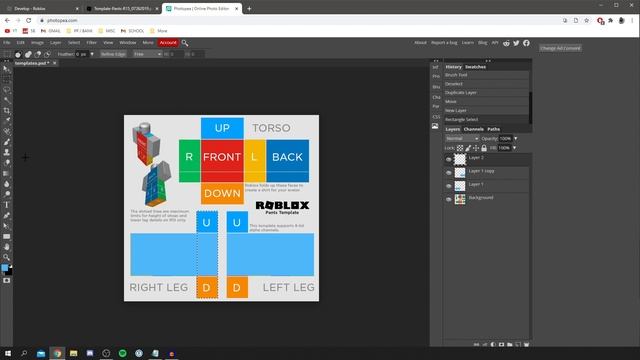Switch to the Paths tab
640x360 pixels.
coord(493,129)
